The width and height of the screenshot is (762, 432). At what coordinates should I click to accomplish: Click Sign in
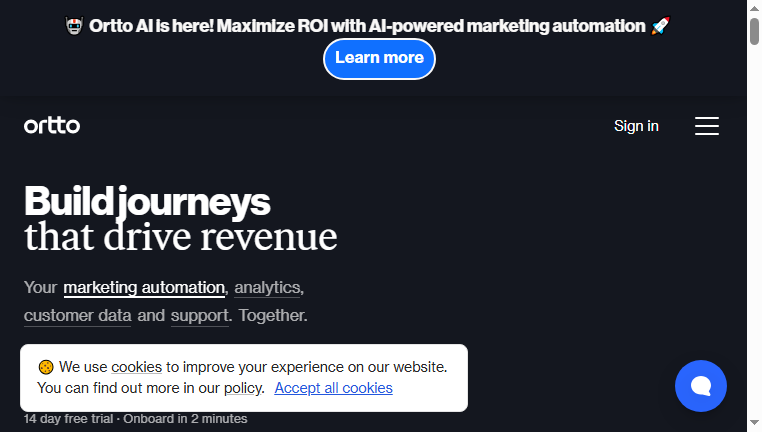(636, 126)
